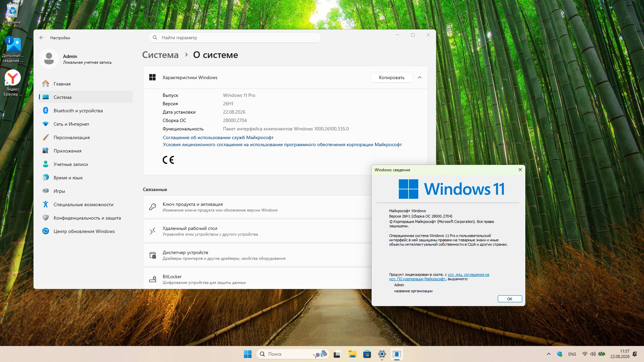
Task: Copy Windows specs with Копировать button
Action: pos(391,77)
